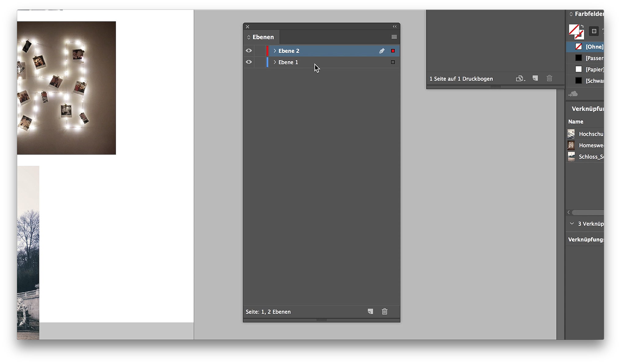This screenshot has width=621, height=364.
Task: Delete selected page with trash icon
Action: coord(549,78)
